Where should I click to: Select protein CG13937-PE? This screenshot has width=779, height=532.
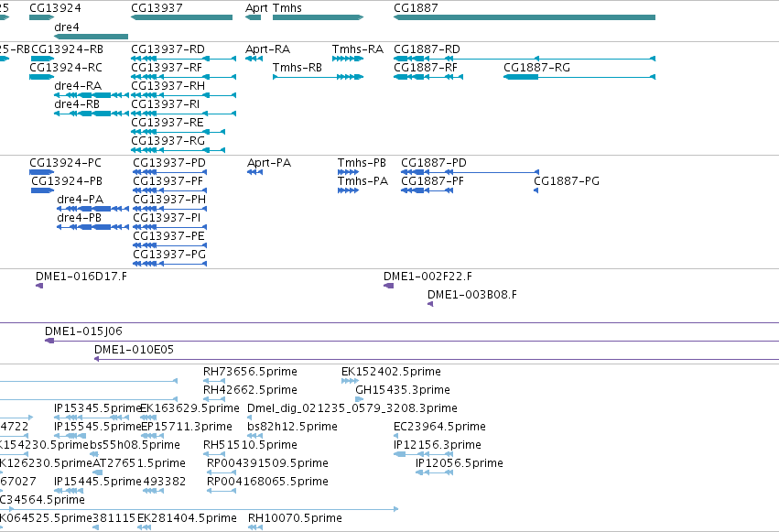(169, 236)
